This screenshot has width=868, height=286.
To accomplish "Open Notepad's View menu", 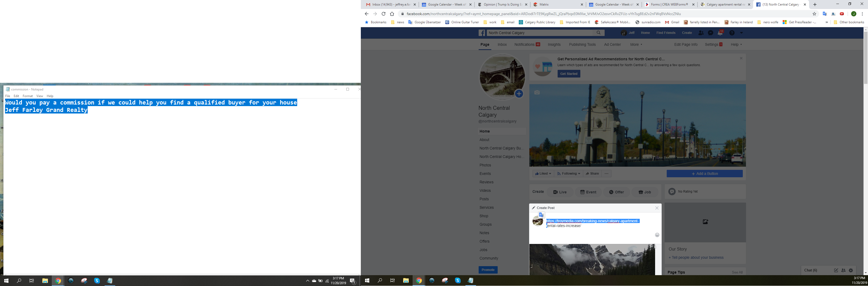I will [x=39, y=96].
